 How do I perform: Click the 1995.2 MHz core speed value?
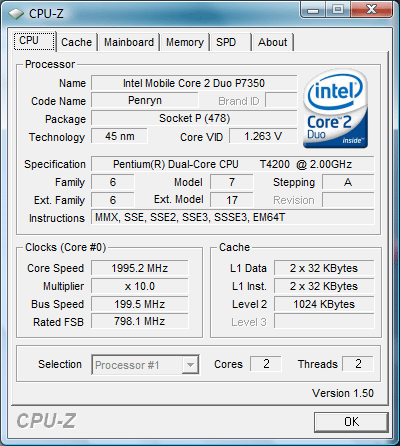[140, 268]
